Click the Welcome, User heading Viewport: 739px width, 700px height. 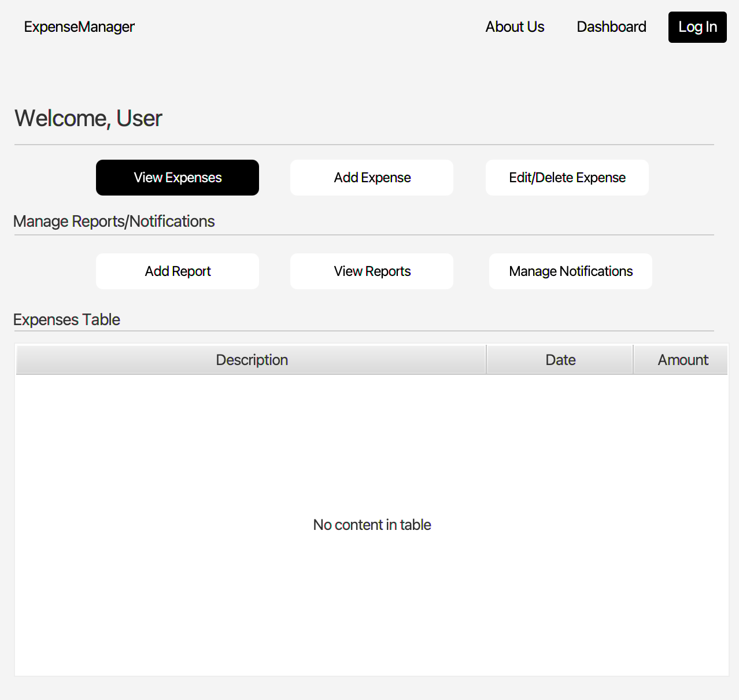pos(88,118)
